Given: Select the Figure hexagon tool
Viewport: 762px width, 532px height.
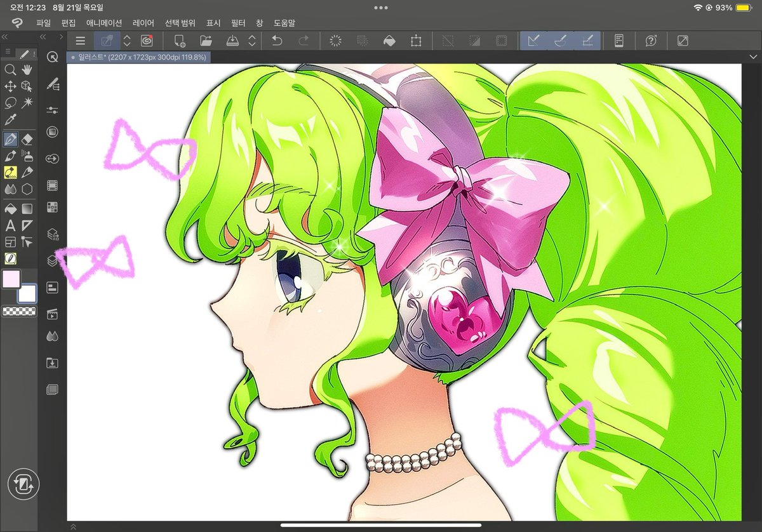Looking at the screenshot, I should [27, 189].
